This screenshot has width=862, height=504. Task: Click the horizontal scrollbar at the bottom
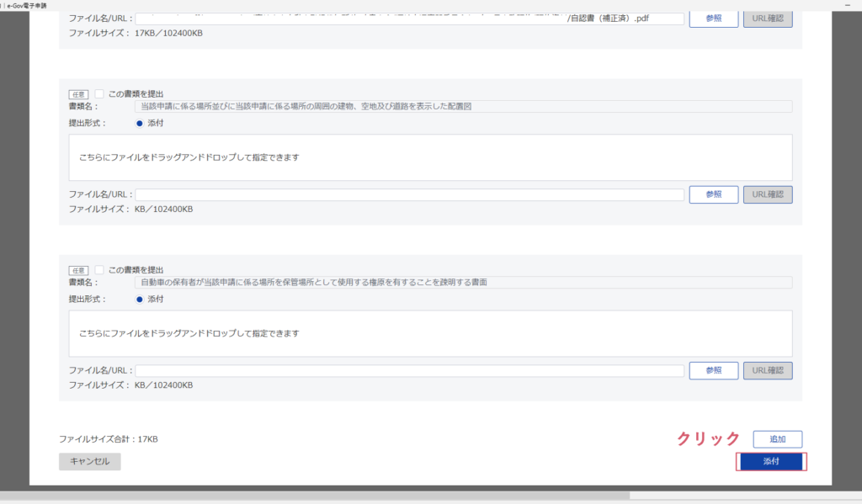337,496
